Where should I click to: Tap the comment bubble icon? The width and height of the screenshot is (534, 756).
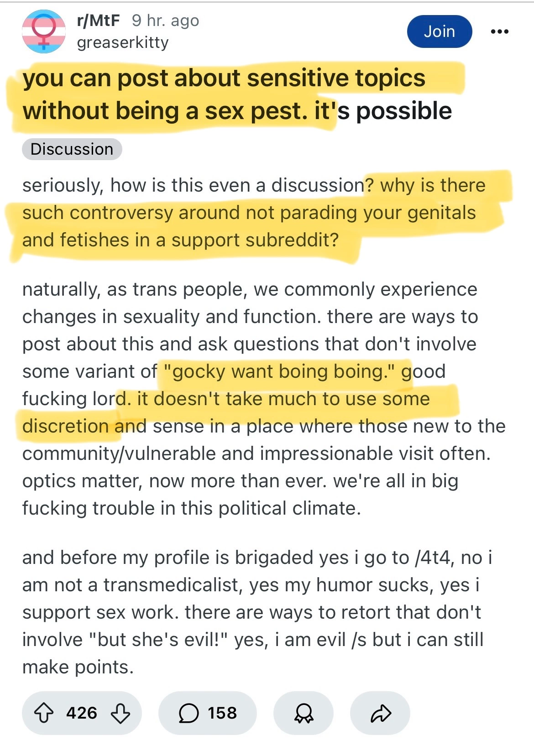(x=188, y=713)
